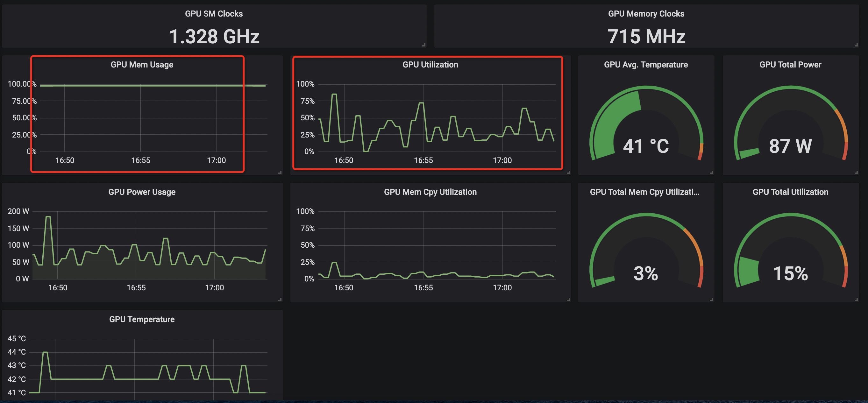Click resize handle of GPU Utilization panel
868x403 pixels.
click(568, 172)
